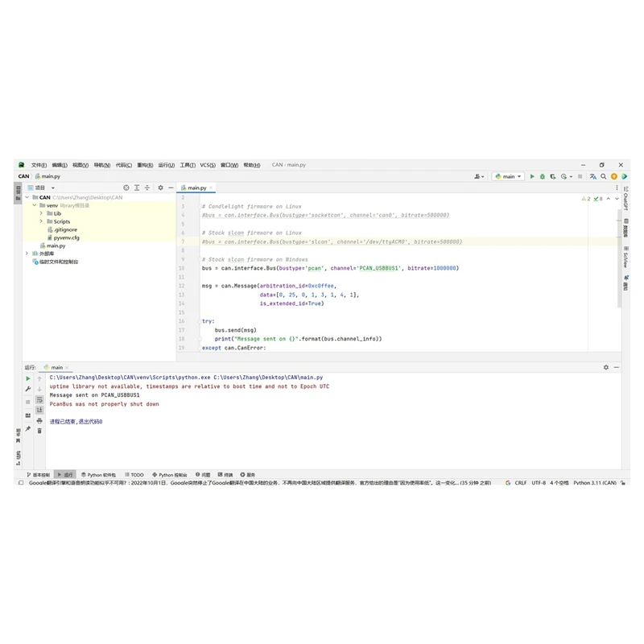644x644 pixels.
Task: Open the 编辑(E) menu
Action: pos(60,165)
